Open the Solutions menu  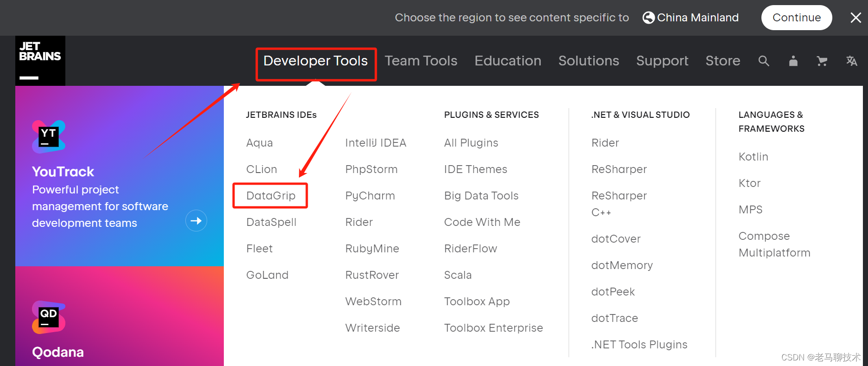(x=589, y=61)
